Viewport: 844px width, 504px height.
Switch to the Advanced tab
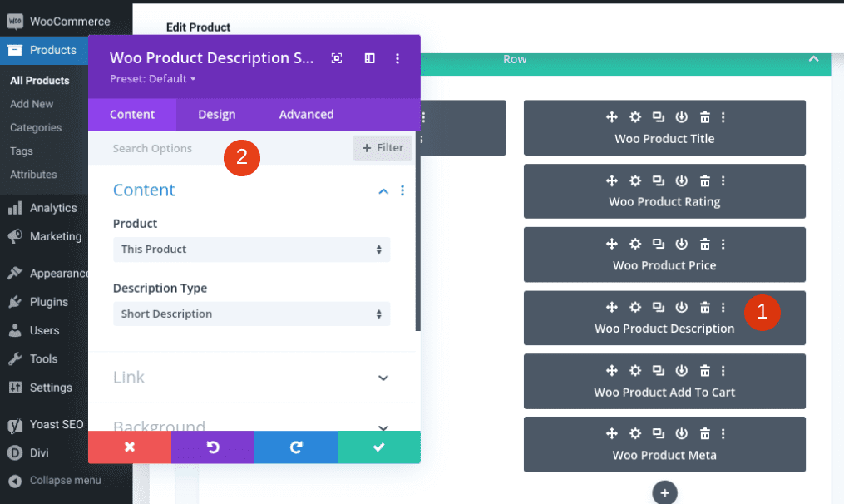point(305,114)
